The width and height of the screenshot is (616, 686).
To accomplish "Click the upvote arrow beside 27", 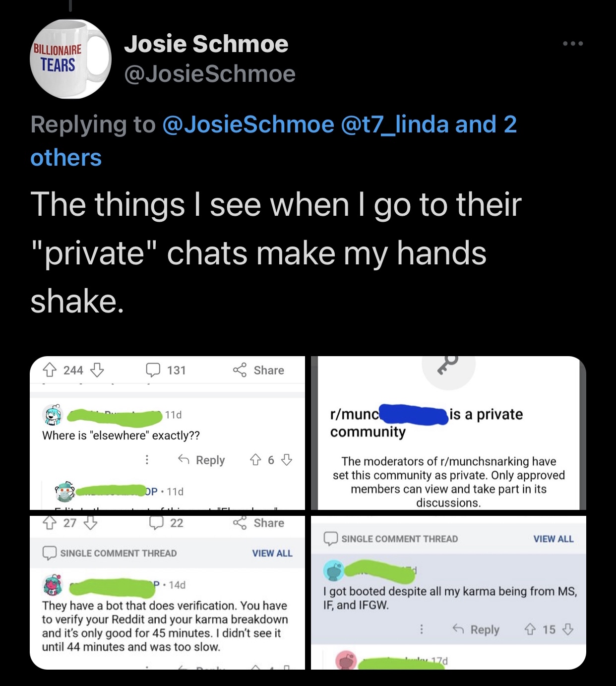I will tap(50, 523).
